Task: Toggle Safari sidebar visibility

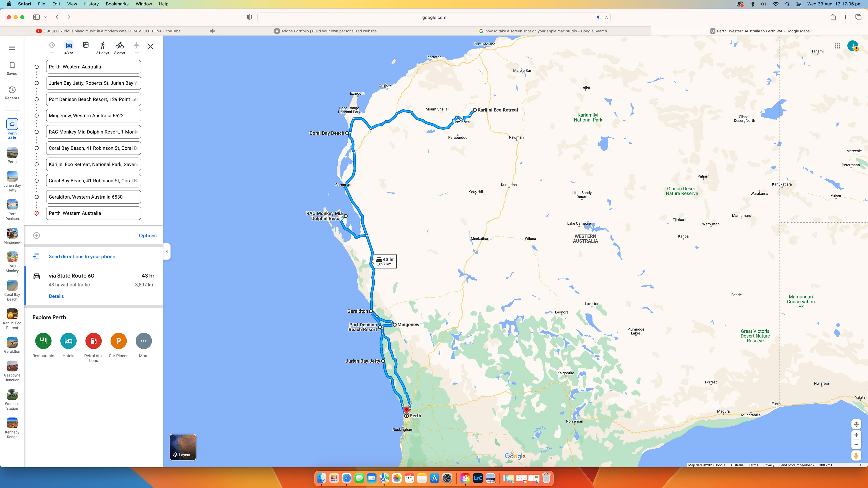Action: [36, 17]
